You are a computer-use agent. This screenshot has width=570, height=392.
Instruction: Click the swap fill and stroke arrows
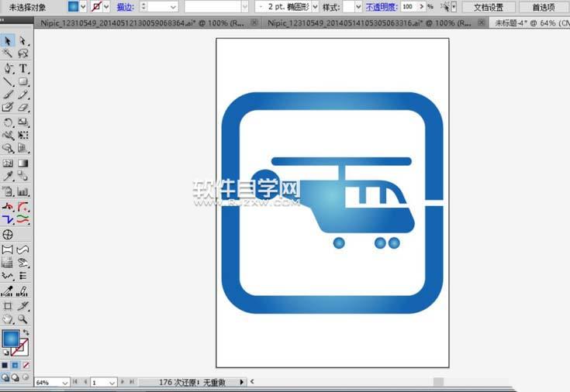click(x=26, y=332)
